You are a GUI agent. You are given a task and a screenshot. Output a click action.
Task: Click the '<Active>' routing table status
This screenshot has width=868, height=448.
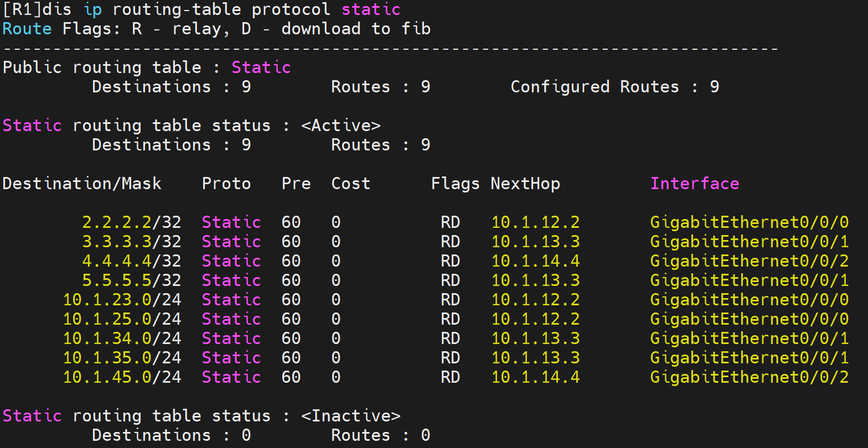coord(340,126)
